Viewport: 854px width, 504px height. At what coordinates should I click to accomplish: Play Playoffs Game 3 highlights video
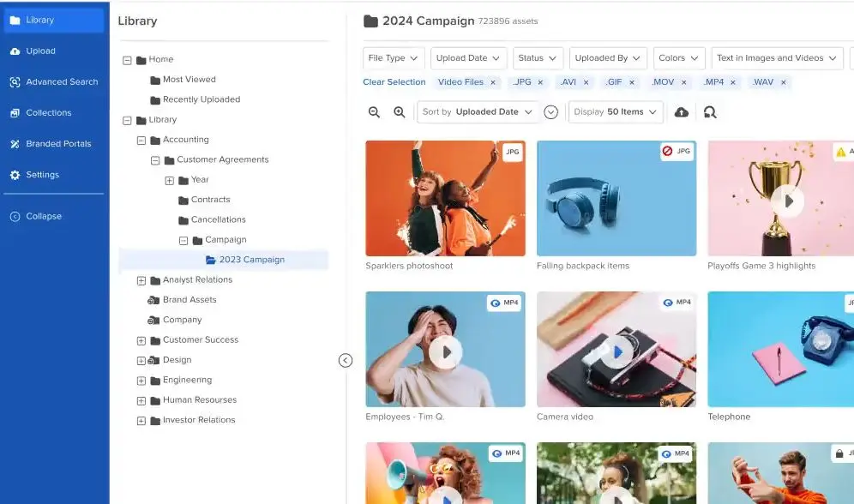click(788, 201)
